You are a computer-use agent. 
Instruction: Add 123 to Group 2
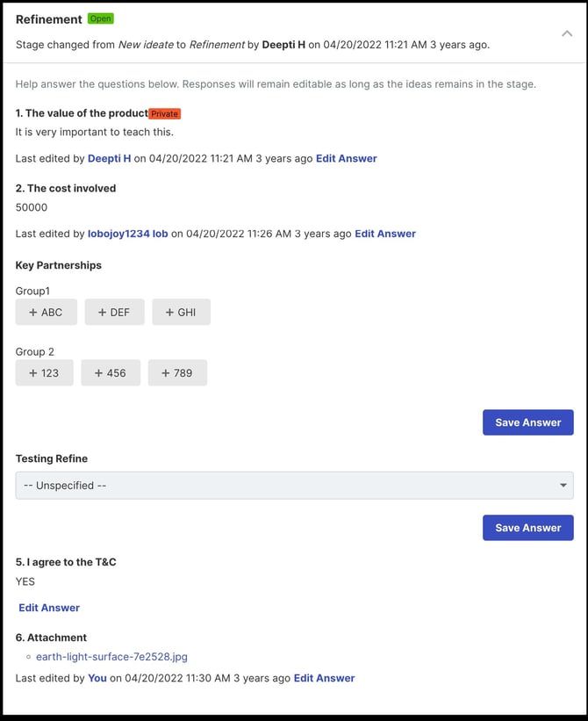[44, 372]
